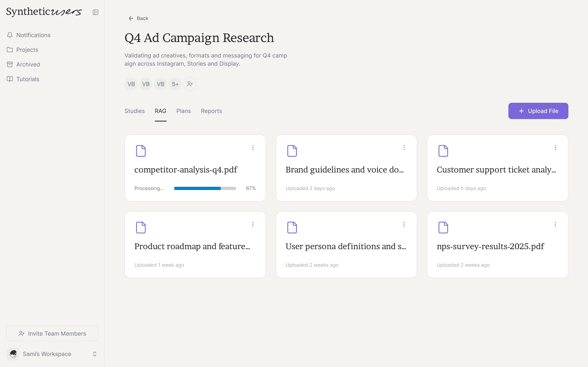
Task: Open kebab menu on Product roadmap card
Action: (x=253, y=224)
